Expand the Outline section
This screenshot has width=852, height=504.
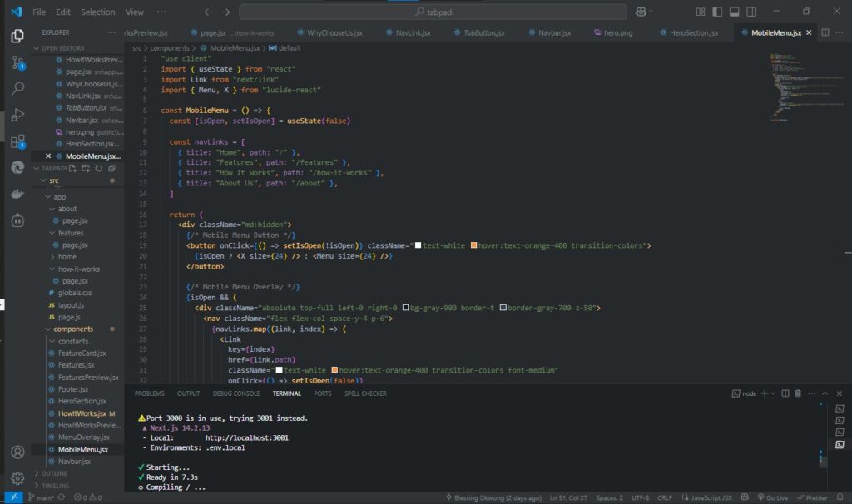(x=37, y=473)
